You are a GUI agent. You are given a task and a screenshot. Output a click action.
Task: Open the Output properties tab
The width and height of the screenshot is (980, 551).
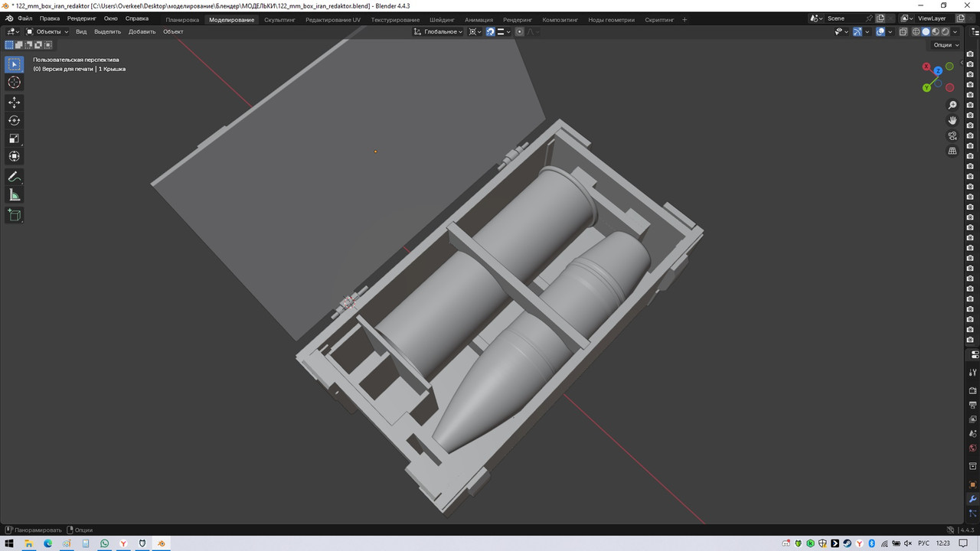[x=972, y=405]
